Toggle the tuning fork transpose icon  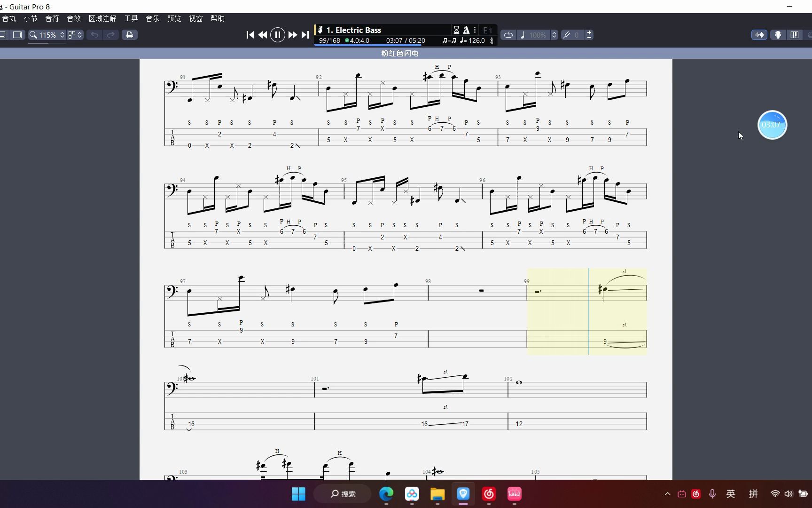coord(567,35)
